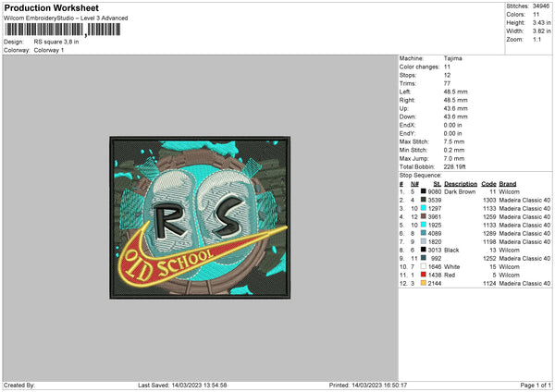Click the dark teal swatch beside 992 stitches
This screenshot has width=555, height=392.
pyautogui.click(x=423, y=258)
